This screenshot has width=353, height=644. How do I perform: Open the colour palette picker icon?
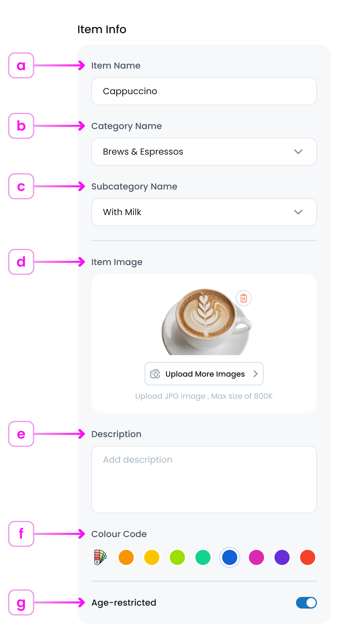point(100,557)
